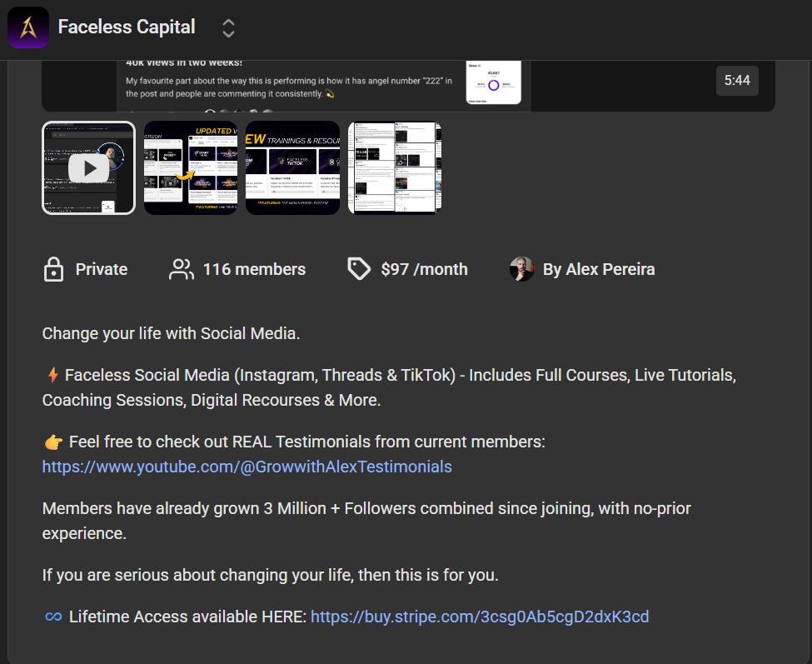Open the 116 members count
This screenshot has height=664, width=812.
tap(254, 269)
